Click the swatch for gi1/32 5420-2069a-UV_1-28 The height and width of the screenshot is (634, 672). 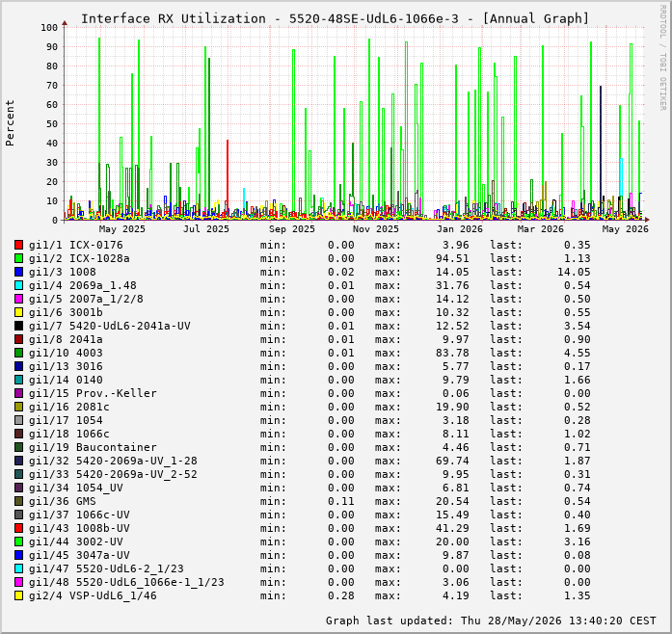(x=18, y=461)
